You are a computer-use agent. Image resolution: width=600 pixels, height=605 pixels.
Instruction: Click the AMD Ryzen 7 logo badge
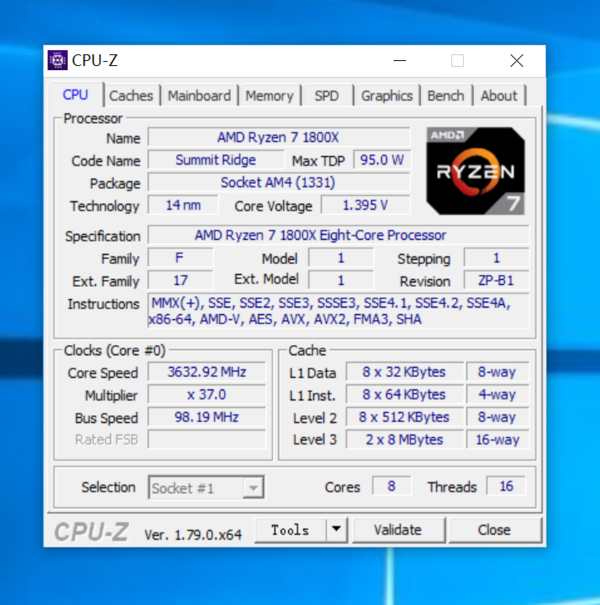(475, 171)
